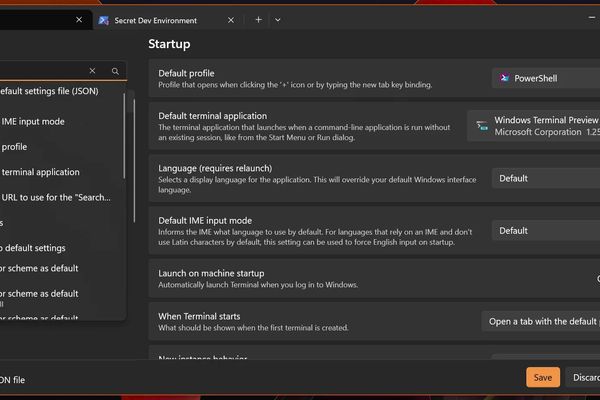Discard the settings changes
600x400 pixels.
(x=583, y=377)
